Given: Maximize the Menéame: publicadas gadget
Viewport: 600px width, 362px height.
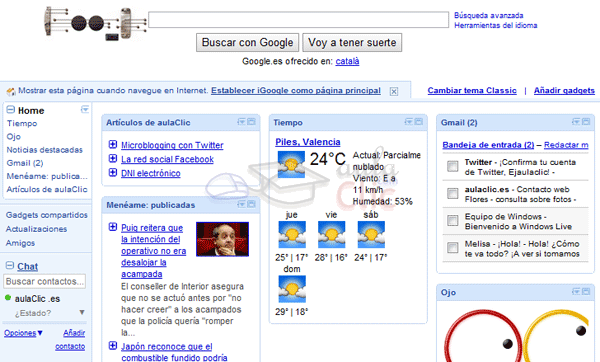Looking at the screenshot, I should pyautogui.click(x=251, y=204).
